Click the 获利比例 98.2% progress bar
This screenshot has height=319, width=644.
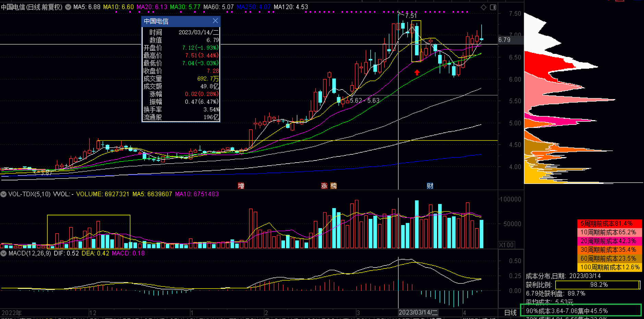point(598,285)
